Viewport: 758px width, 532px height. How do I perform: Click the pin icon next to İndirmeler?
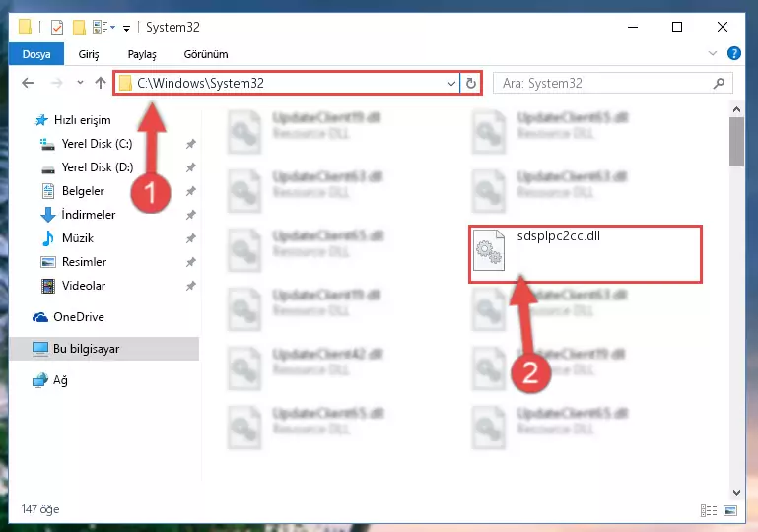coord(191,215)
